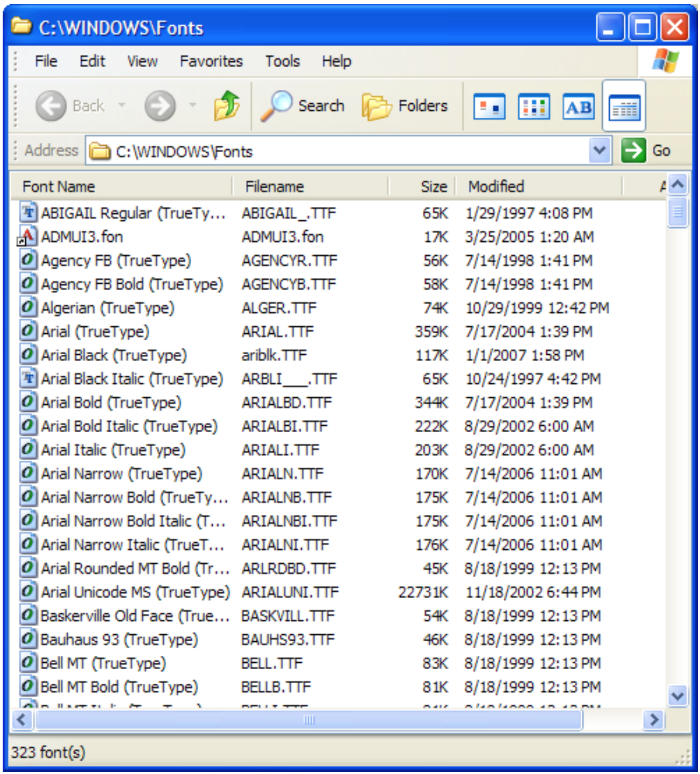Show the Folders pane
Screen dimensions: 700x774
coord(405,106)
